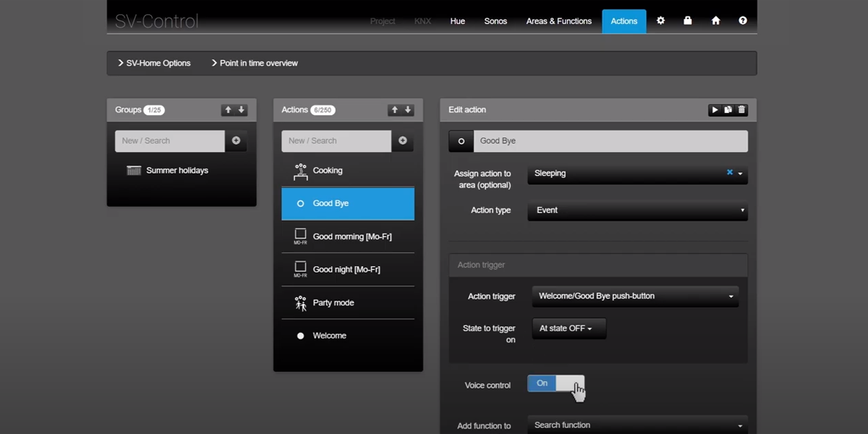Select the Cooking action
The height and width of the screenshot is (434, 868).
coord(348,171)
